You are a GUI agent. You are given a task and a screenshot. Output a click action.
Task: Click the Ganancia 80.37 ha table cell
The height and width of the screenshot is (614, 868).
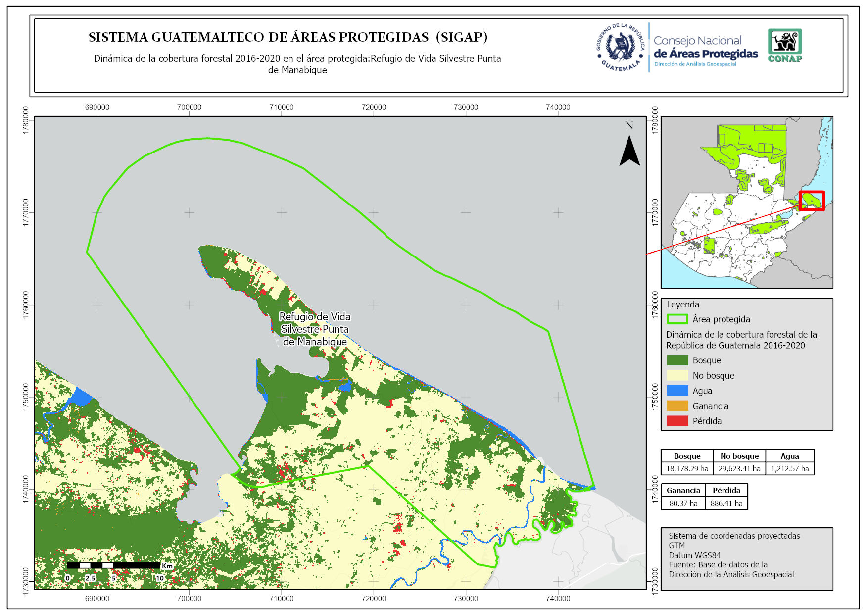(683, 503)
